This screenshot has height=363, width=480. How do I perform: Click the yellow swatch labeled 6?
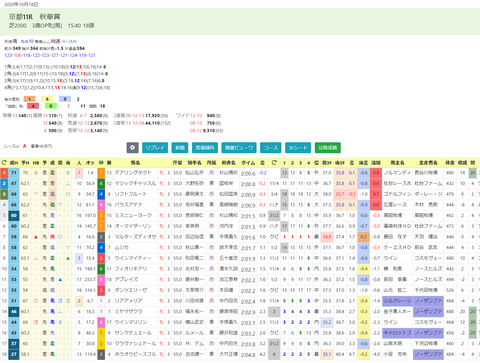coord(47,99)
